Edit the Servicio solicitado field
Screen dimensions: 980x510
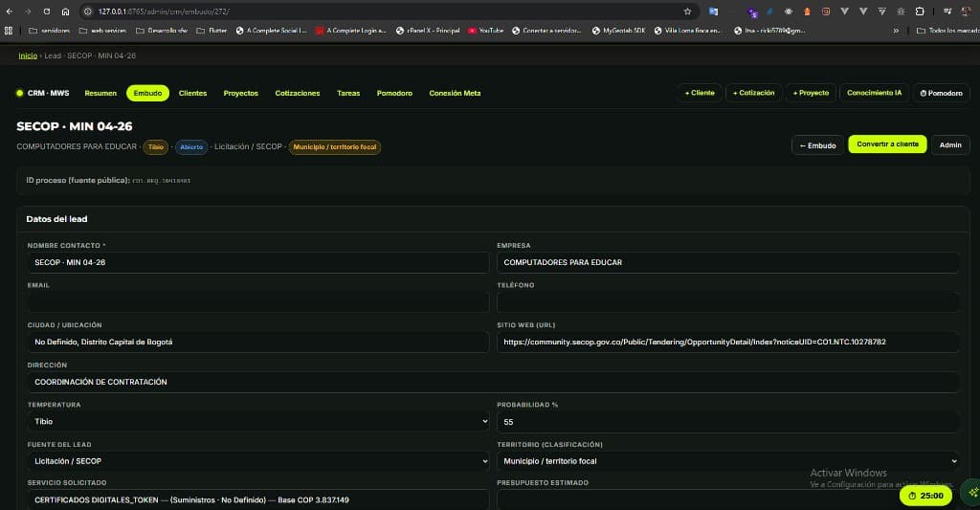tap(257, 500)
